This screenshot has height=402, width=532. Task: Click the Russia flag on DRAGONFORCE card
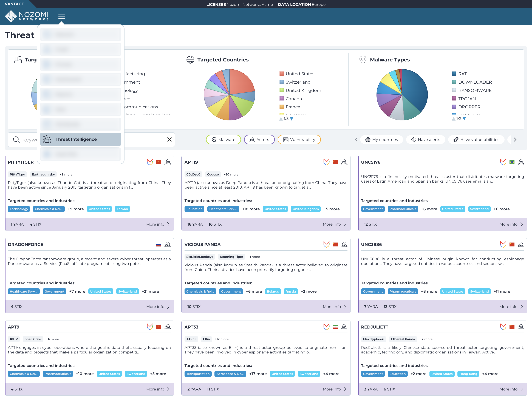coord(159,245)
